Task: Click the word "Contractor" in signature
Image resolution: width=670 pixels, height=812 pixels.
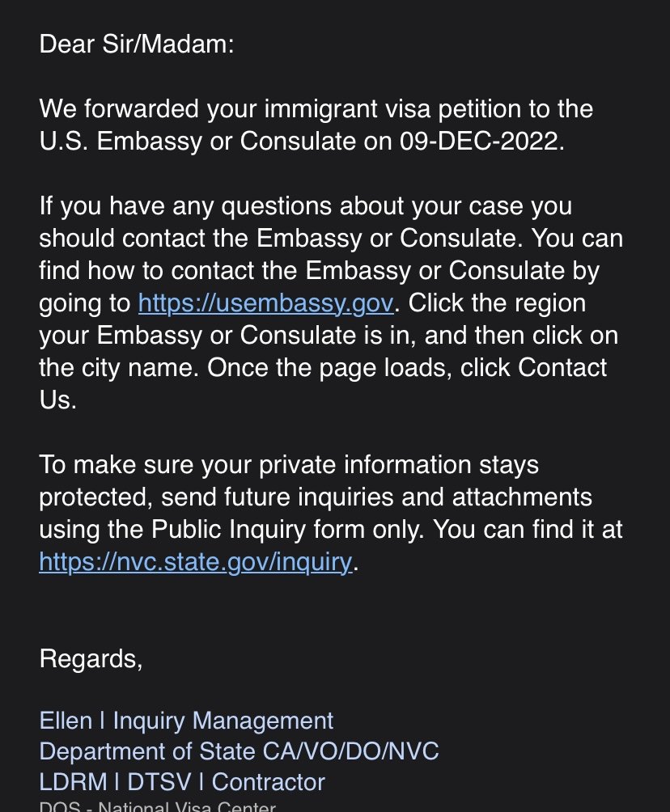Action: pos(268,782)
